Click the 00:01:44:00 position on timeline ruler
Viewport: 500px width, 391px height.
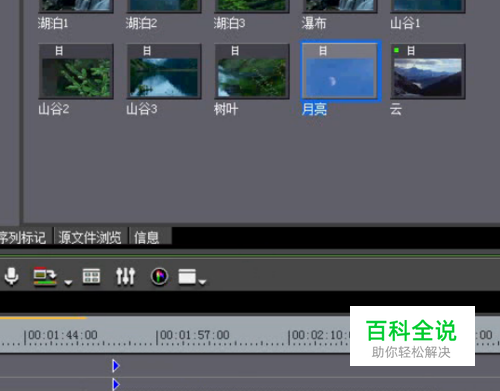click(62, 335)
